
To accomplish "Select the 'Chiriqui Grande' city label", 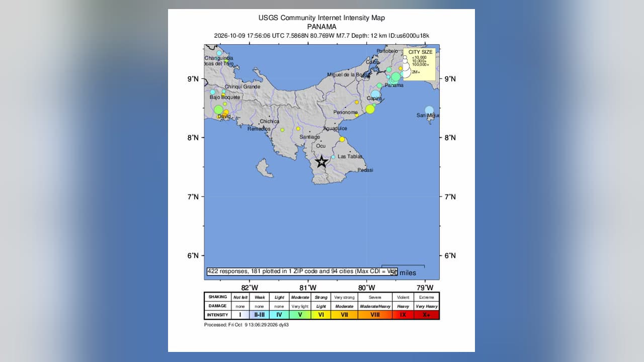I will click(x=243, y=86).
